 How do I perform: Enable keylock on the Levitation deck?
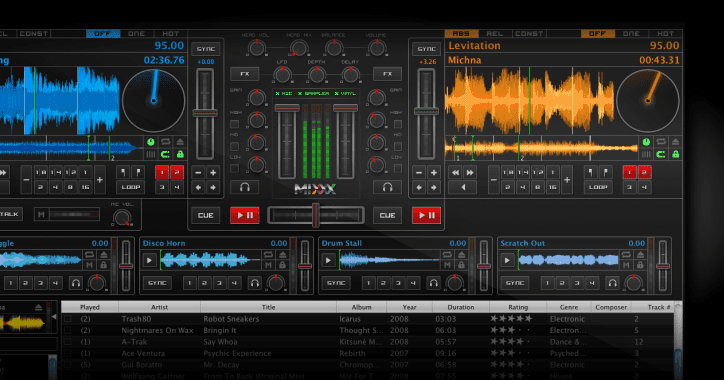click(x=676, y=154)
